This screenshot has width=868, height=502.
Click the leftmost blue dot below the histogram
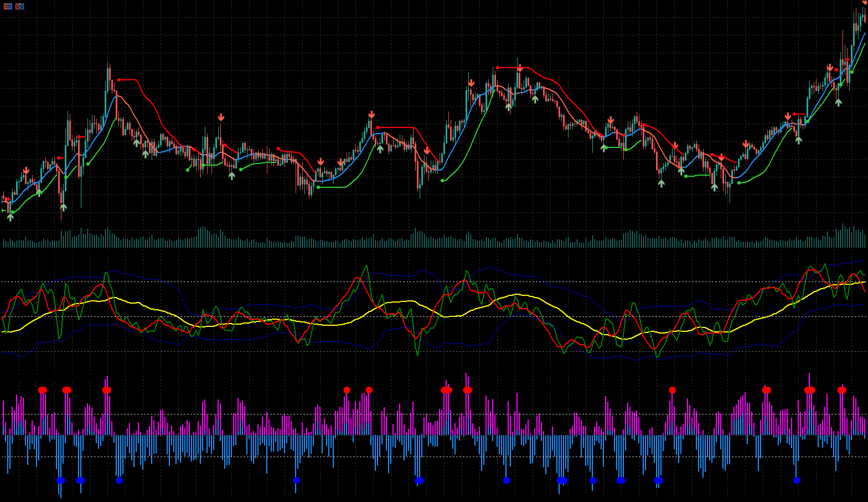(60, 480)
